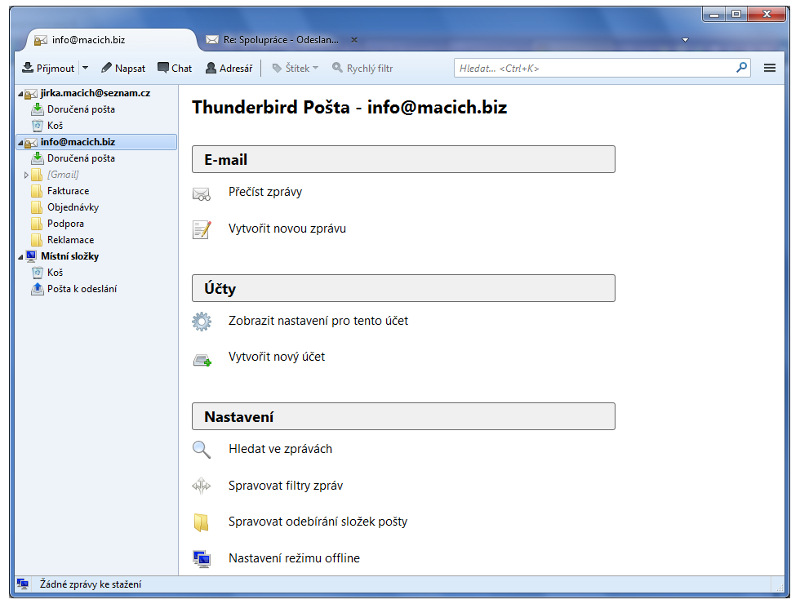Select the [Gmail] folder
Viewport: 800px width, 604px height.
pos(63,174)
